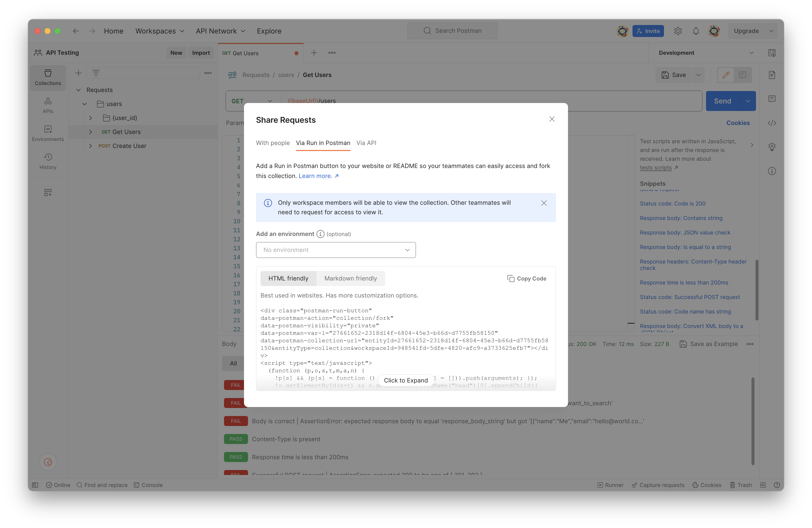Click the Status code: Code is 200 snippet
Image resolution: width=812 pixels, height=528 pixels.
click(x=672, y=204)
